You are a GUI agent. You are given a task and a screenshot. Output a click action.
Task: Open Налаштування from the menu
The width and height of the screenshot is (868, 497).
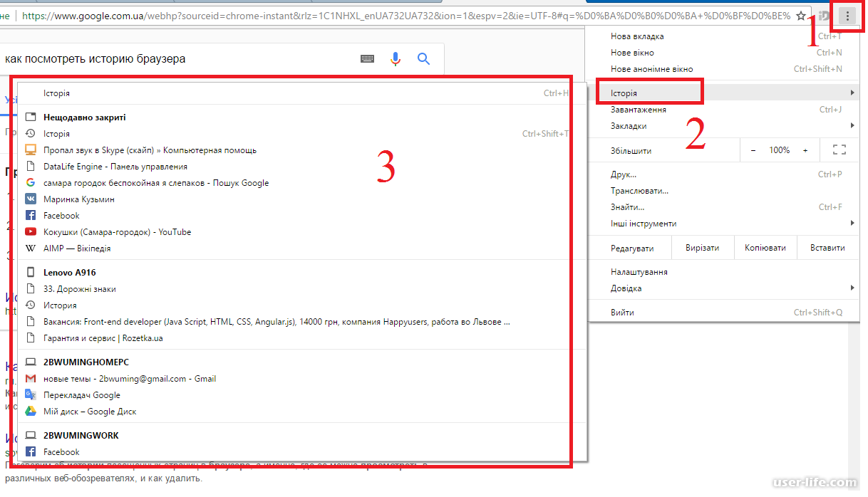(x=724, y=272)
